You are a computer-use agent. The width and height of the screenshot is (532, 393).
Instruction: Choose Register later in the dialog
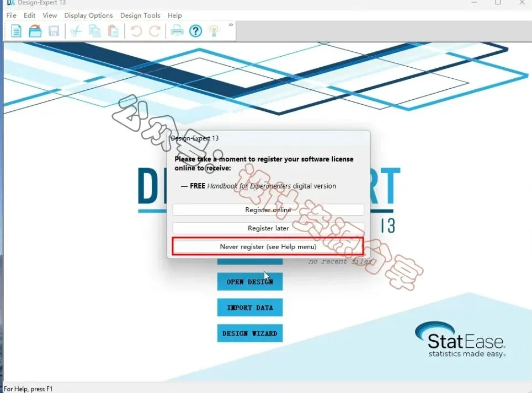(268, 228)
